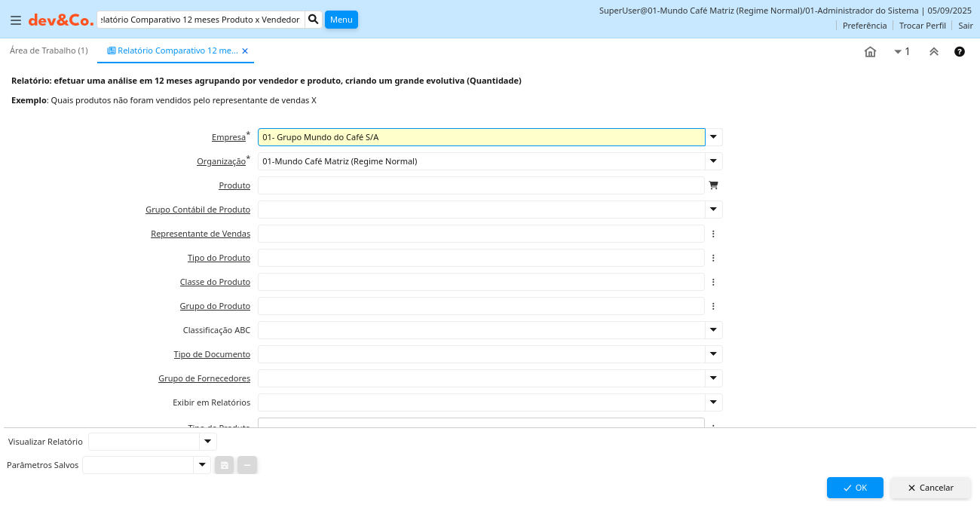
Task: Switch to Área de Trabalho tab
Action: click(49, 50)
